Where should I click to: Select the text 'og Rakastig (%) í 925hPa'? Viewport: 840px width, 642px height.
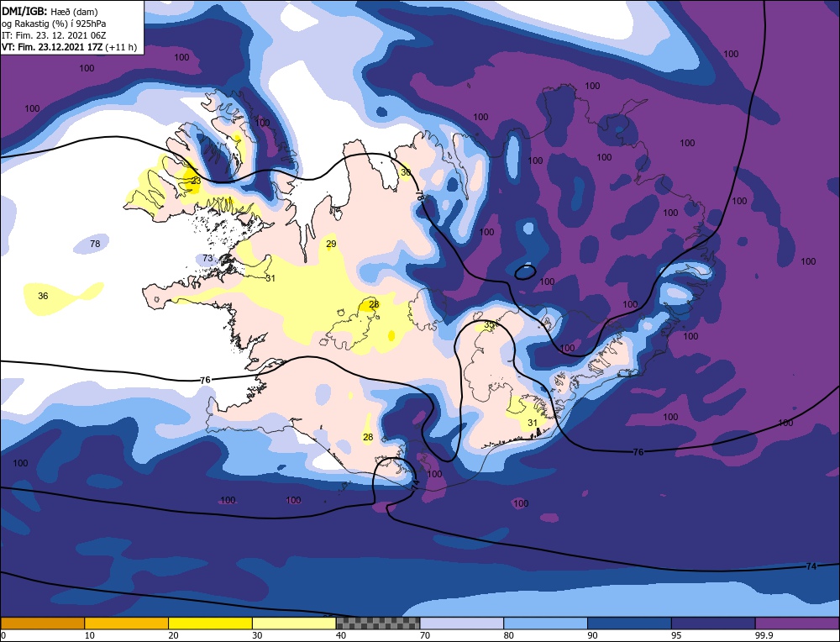coord(53,24)
